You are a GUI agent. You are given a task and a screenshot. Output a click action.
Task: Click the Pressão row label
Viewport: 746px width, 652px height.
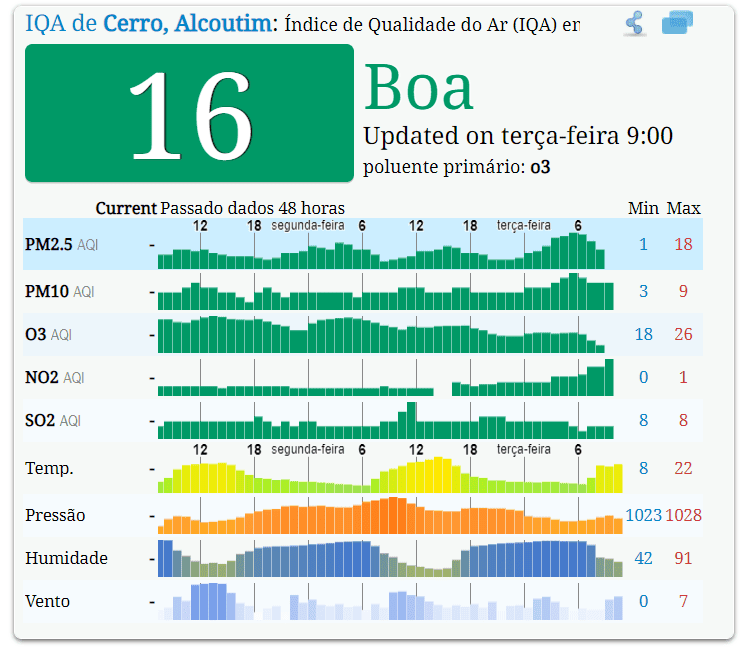pos(55,515)
